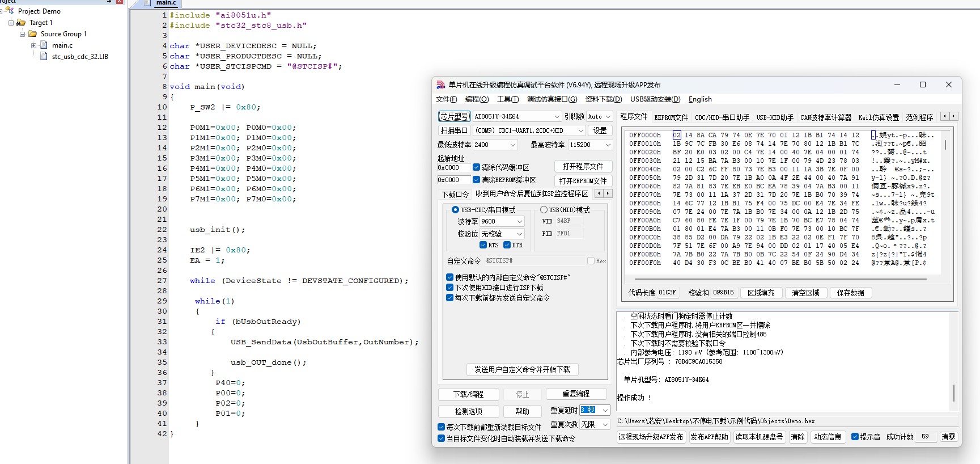Open the chip model AI8051U-34K64 dropdown

557,116
